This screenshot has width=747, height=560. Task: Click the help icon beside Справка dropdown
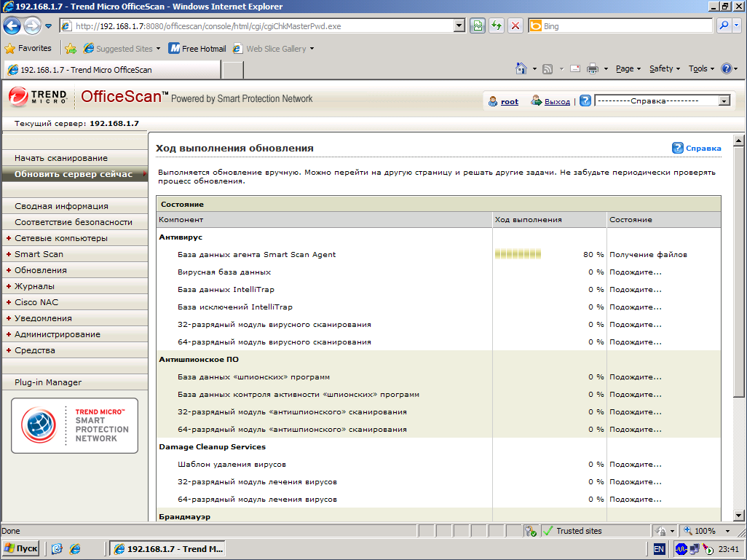coord(585,100)
